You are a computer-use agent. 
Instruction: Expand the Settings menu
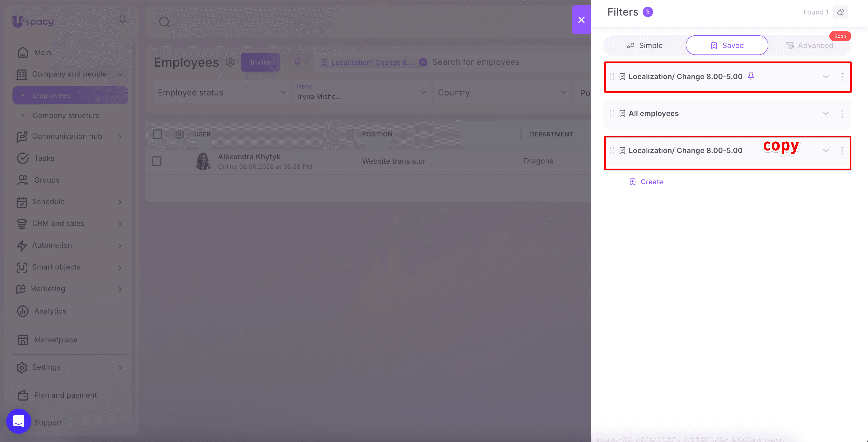coord(120,367)
